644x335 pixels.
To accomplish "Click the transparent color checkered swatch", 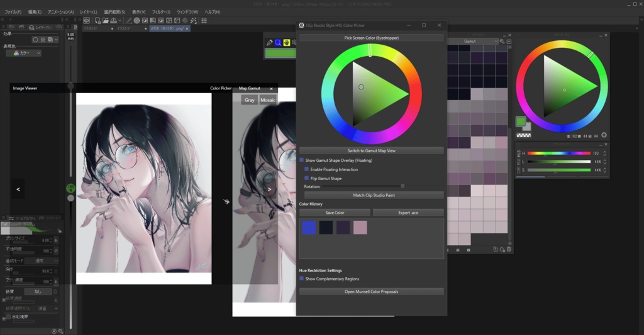I will click(x=523, y=135).
